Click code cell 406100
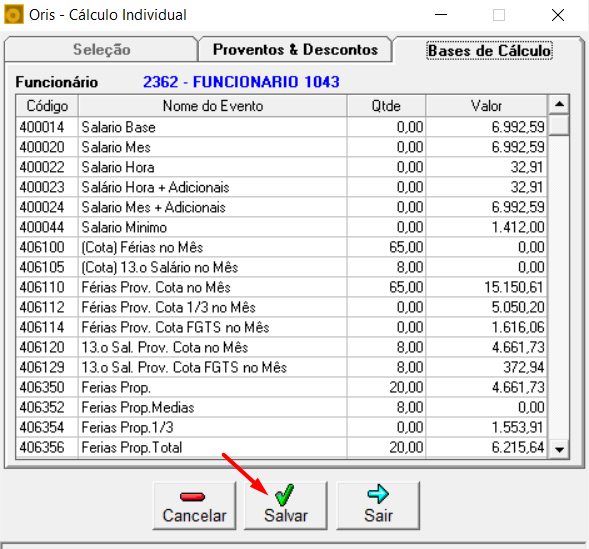589x549 pixels. [x=47, y=247]
